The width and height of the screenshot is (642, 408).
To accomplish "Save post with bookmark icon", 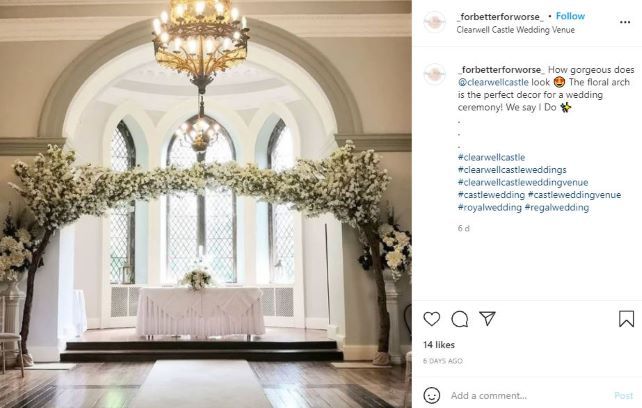I will coord(626,319).
